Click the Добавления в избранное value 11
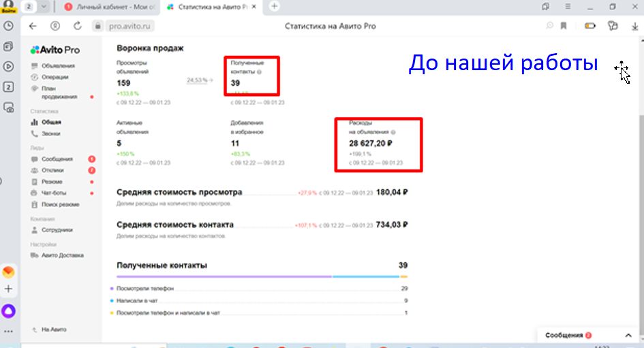Viewport: 644px width, 348px height. coord(235,143)
